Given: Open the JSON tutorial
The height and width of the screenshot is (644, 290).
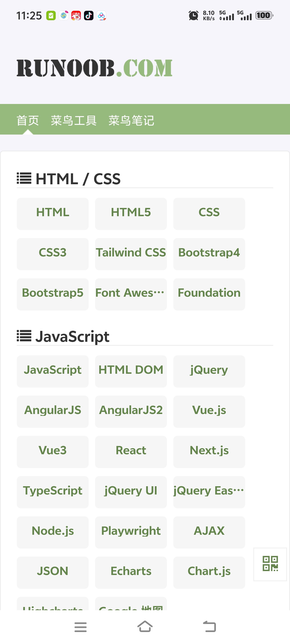Looking at the screenshot, I should [x=52, y=572].
